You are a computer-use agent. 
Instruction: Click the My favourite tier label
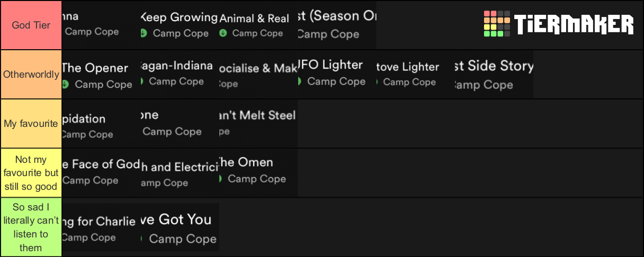(x=31, y=124)
